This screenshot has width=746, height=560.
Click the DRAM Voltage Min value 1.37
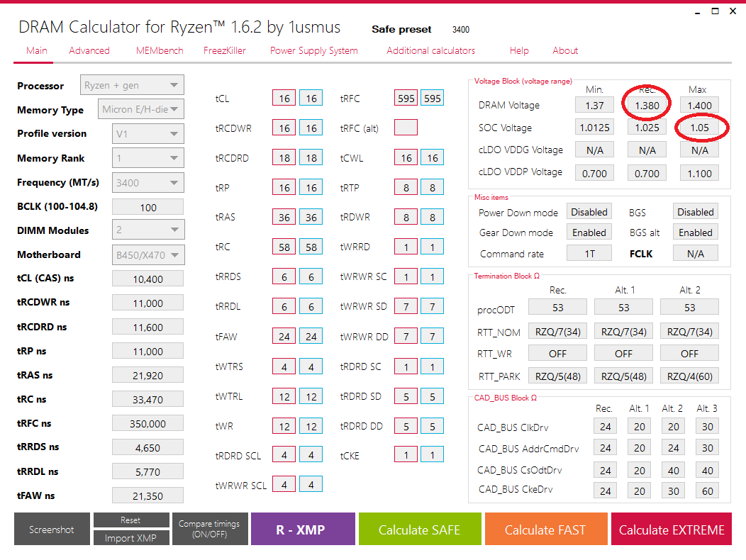pos(594,105)
